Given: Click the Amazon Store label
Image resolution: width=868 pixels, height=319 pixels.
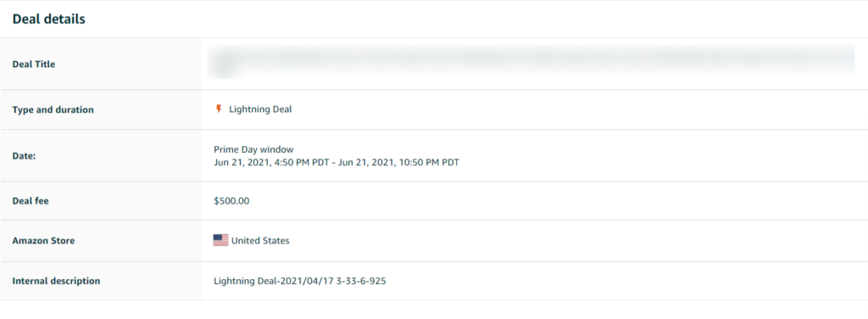Looking at the screenshot, I should coord(43,241).
